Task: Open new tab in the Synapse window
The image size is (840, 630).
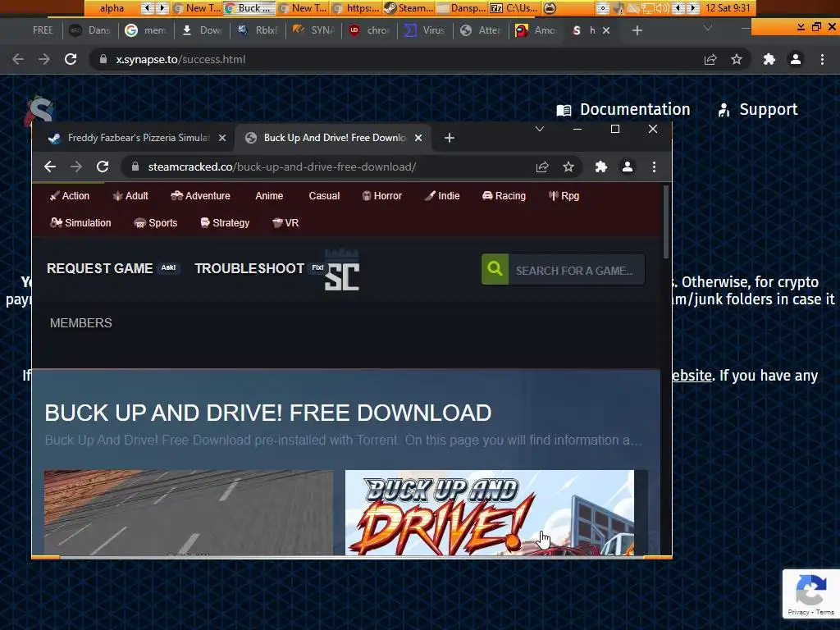Action: [x=637, y=30]
